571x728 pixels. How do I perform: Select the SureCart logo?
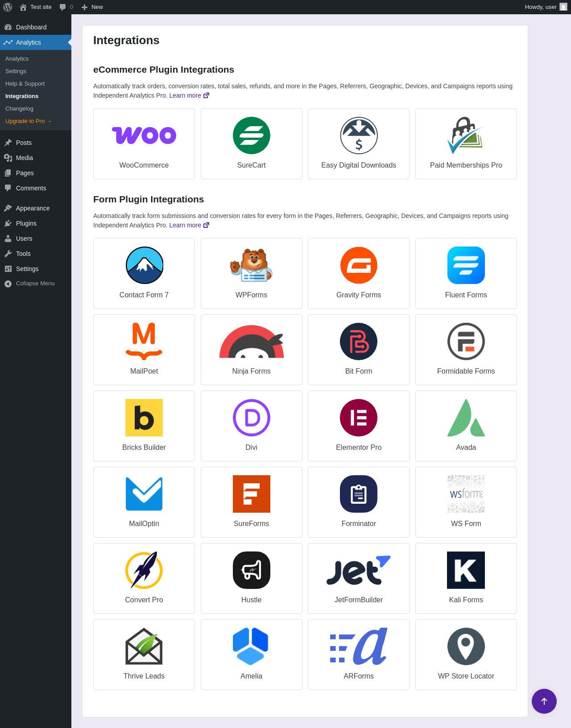[x=252, y=136]
